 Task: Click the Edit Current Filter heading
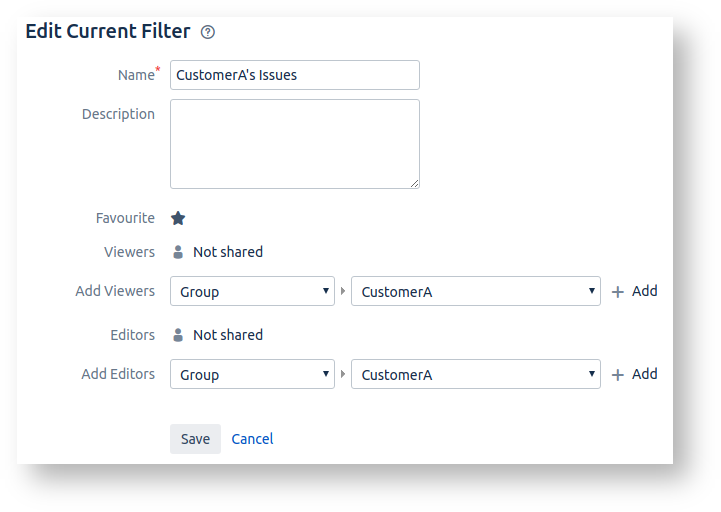[x=107, y=31]
